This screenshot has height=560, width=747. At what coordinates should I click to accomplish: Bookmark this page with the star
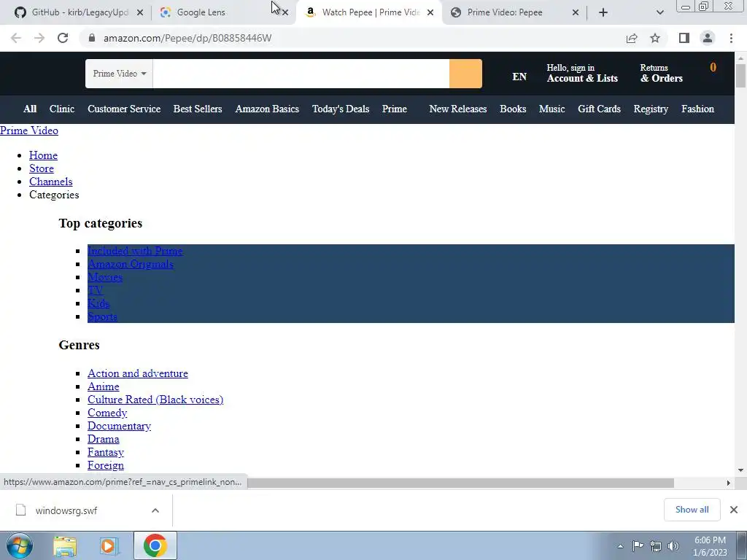click(655, 38)
